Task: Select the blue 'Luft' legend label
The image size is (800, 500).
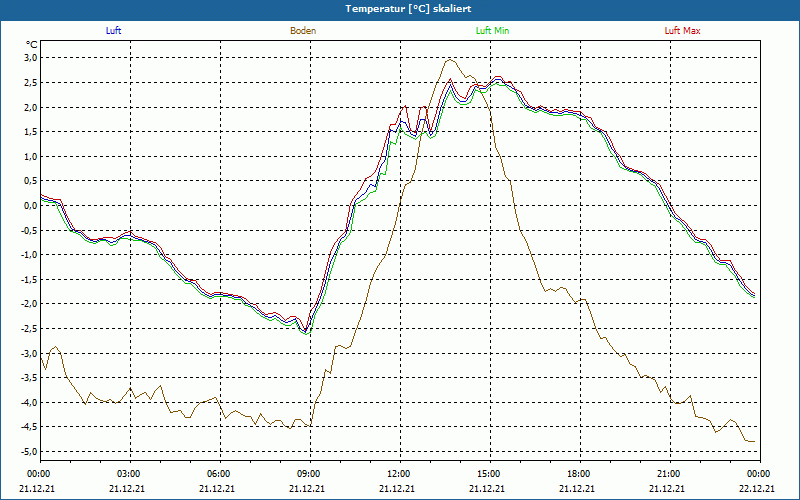Action: pos(113,31)
